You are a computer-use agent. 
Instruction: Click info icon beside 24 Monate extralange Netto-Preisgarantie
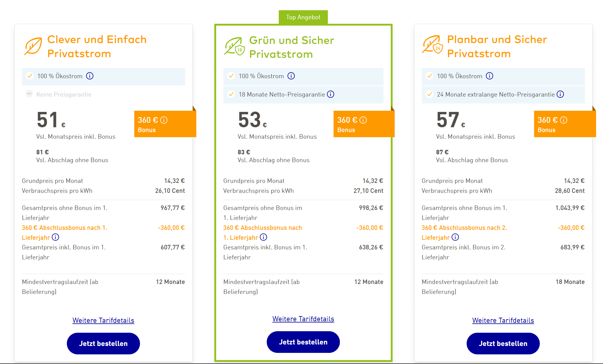pyautogui.click(x=560, y=94)
